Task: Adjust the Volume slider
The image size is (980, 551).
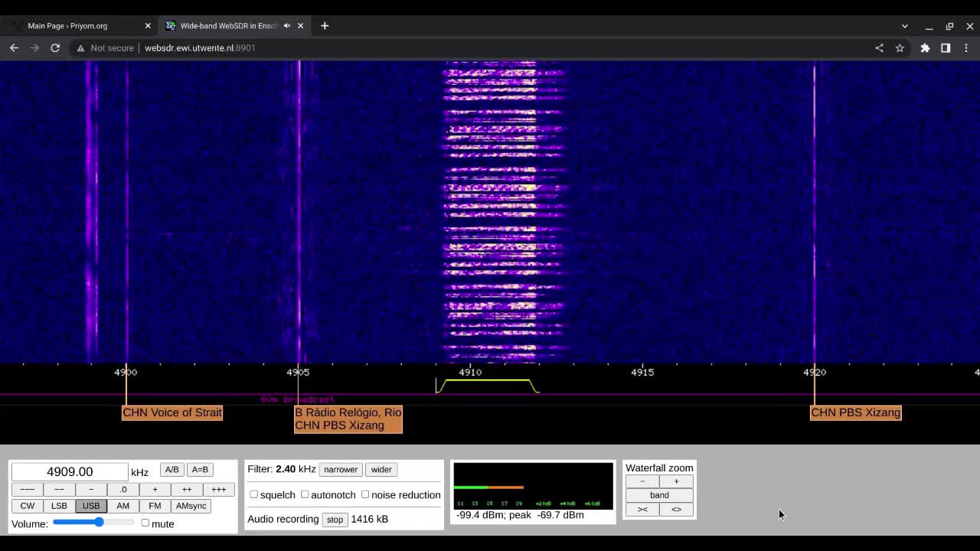Action: (x=93, y=522)
